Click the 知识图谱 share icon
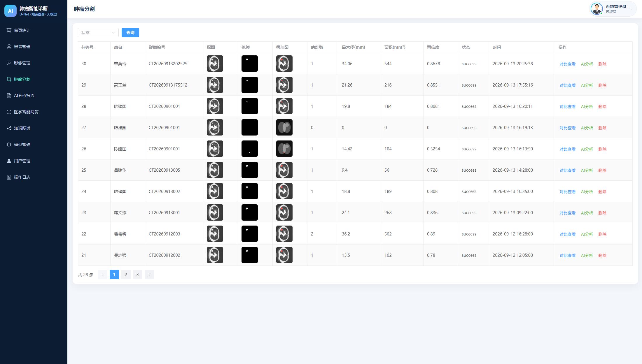Image resolution: width=642 pixels, height=364 pixels. coord(9,128)
